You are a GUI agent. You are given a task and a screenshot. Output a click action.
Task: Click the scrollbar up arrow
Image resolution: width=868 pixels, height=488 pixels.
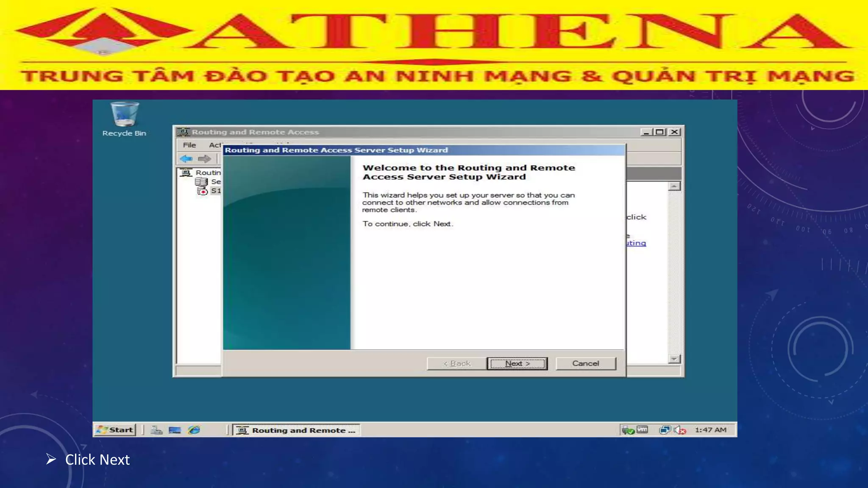674,186
